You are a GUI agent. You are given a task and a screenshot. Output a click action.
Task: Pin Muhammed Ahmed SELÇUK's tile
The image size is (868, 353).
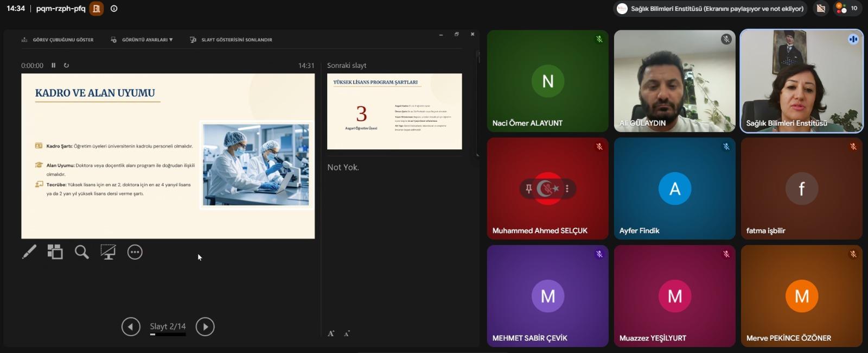pos(528,188)
